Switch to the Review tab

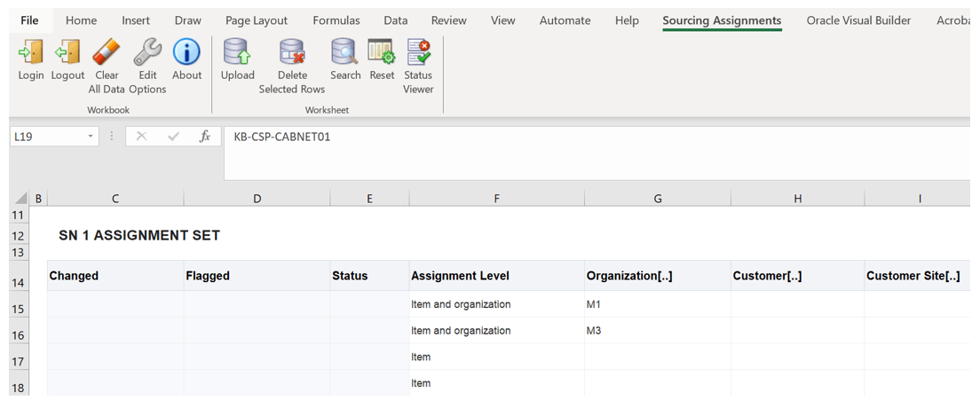(x=449, y=20)
